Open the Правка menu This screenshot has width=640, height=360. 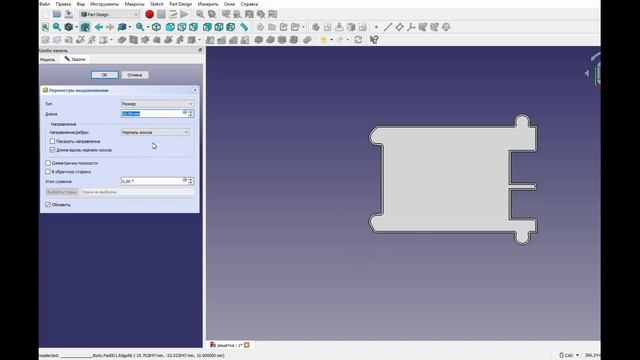click(63, 4)
